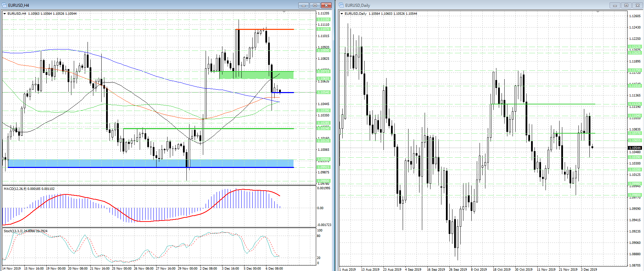This screenshot has width=644, height=271.
Task: Click the 1.10770 price label on Daily chart
Action: point(635,133)
